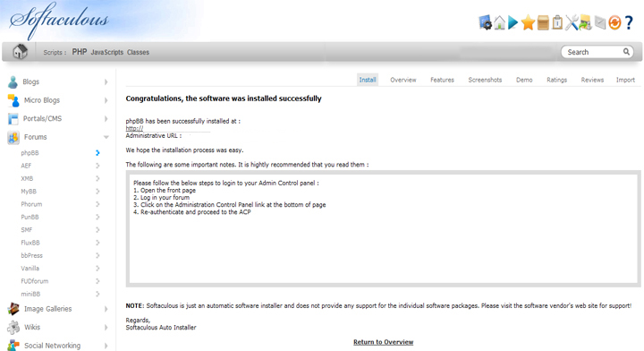The height and width of the screenshot is (351, 644).
Task: Select SMF in the Forums list
Action: (26, 230)
